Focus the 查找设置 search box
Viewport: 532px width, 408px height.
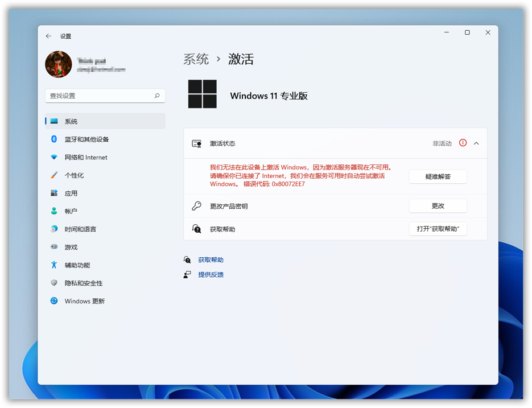[105, 96]
